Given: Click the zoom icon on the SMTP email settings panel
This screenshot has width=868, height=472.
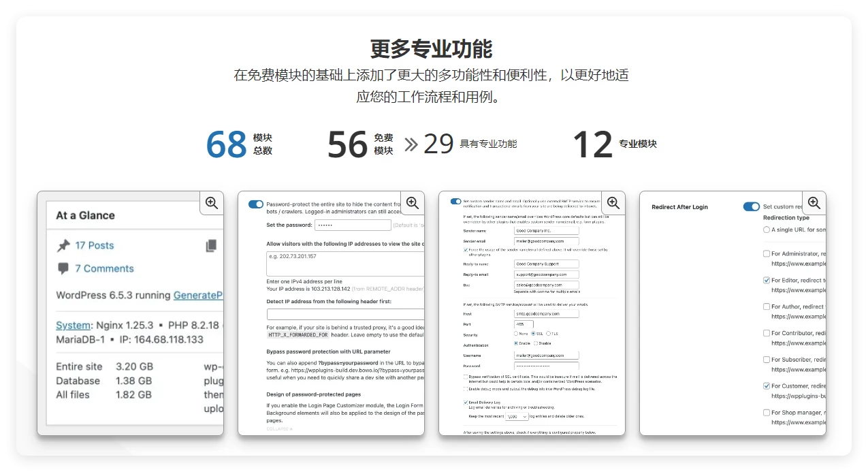Looking at the screenshot, I should pyautogui.click(x=613, y=202).
